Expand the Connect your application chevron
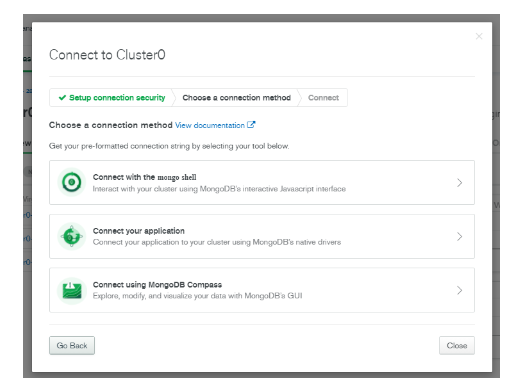This screenshot has height=378, width=532. click(459, 237)
